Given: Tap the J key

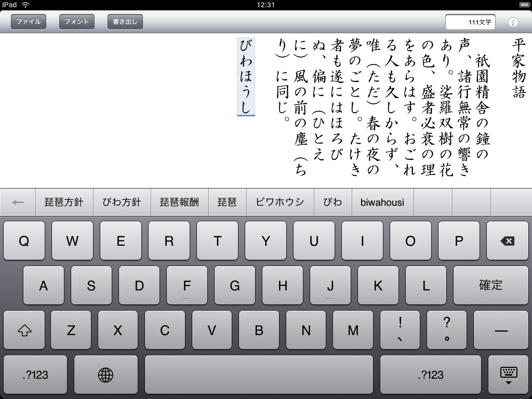Looking at the screenshot, I should click(x=330, y=285).
